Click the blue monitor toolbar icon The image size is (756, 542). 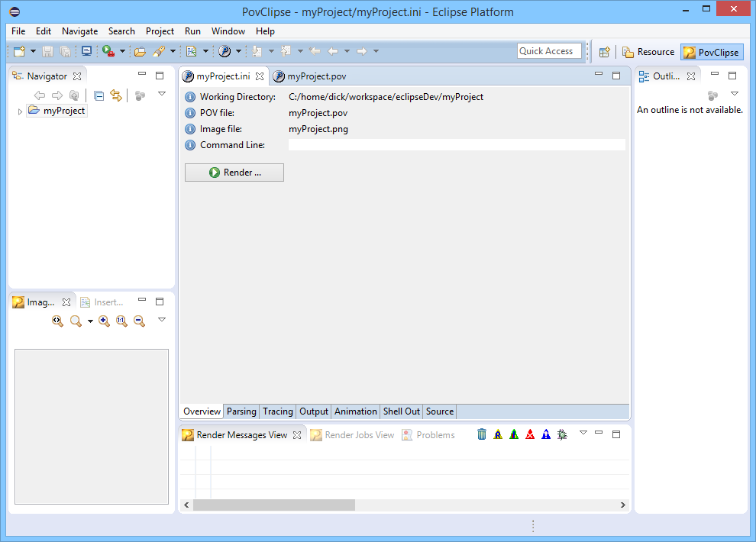[87, 51]
